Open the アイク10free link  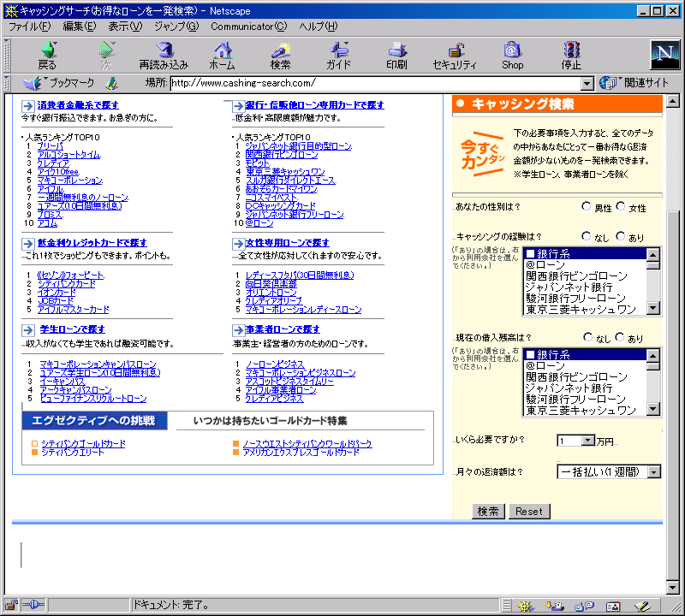pos(58,172)
